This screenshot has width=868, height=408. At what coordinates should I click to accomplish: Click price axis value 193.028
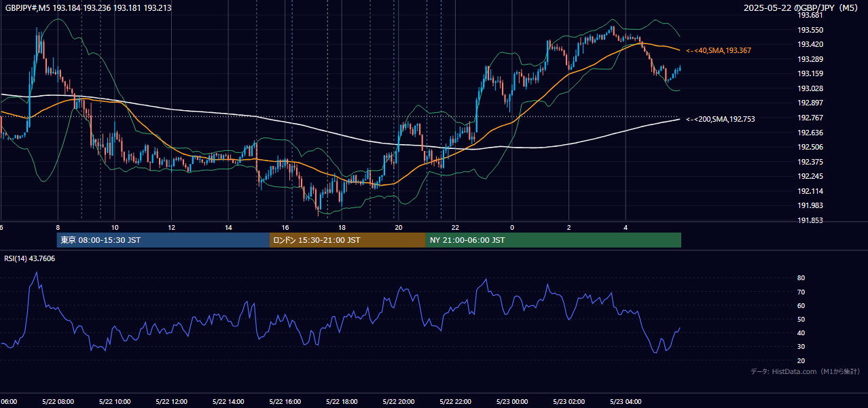810,88
